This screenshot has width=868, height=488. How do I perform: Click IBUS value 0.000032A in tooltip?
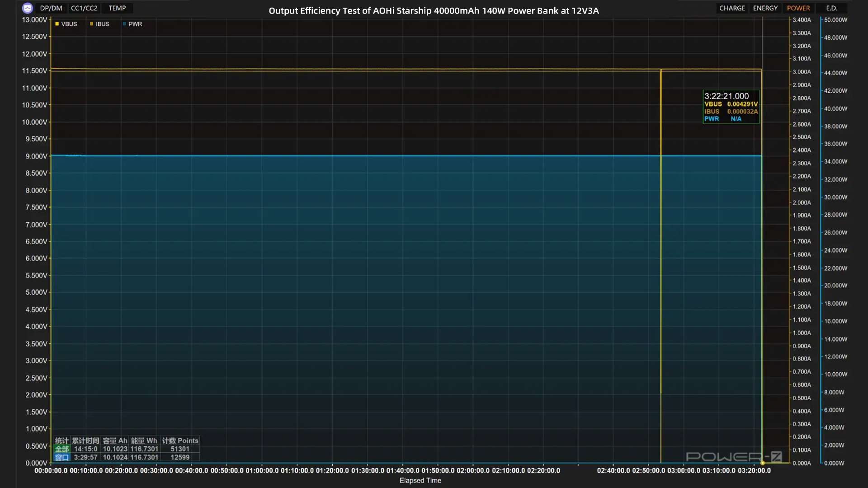[x=742, y=112]
